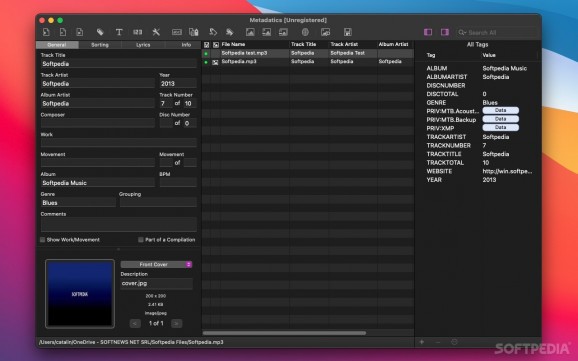This screenshot has width=578, height=361.
Task: Click the text field rename toolbar icon
Action: click(177, 32)
